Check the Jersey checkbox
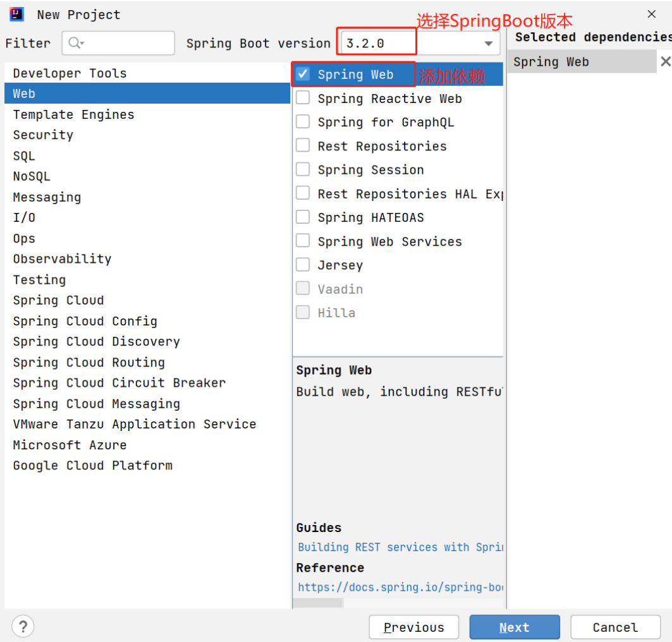The height and width of the screenshot is (642, 672). [x=303, y=265]
